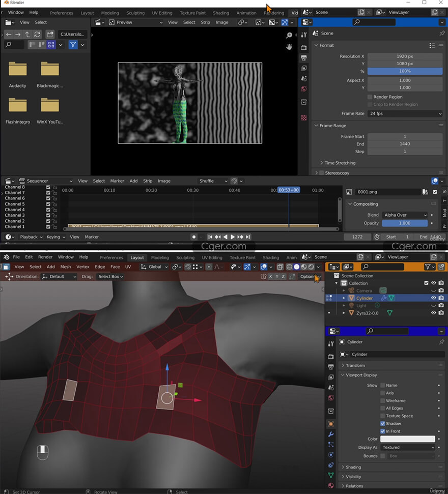This screenshot has width=448, height=494.
Task: Play the animation in reverse
Action: (x=225, y=237)
